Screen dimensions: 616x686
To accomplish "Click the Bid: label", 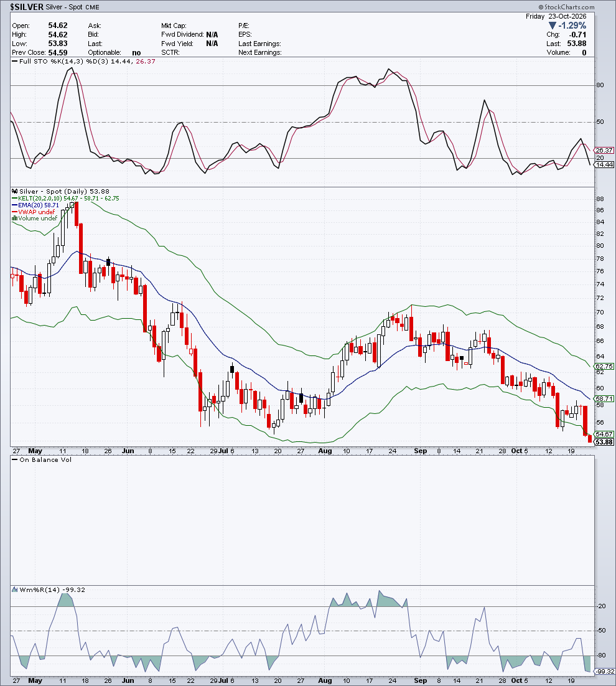I will point(93,35).
